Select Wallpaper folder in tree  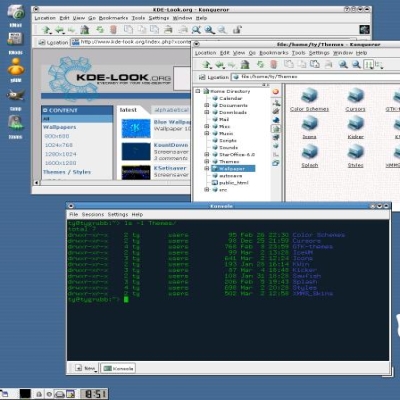[233, 169]
